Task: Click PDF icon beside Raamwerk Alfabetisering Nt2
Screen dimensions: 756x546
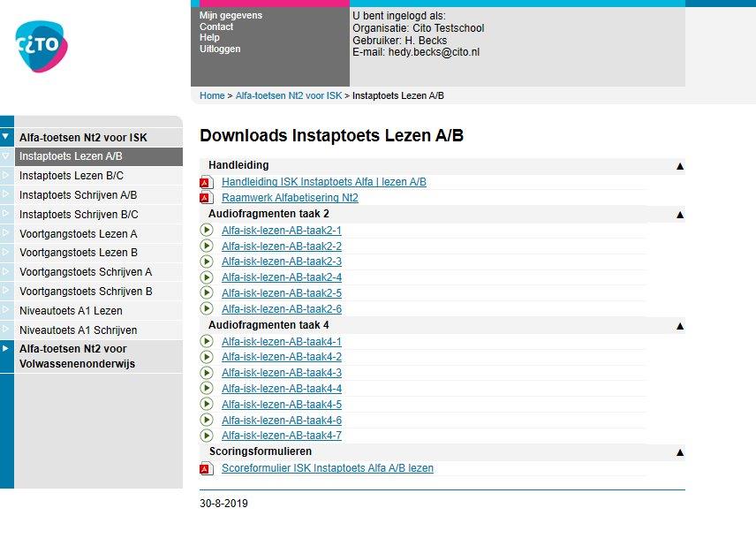Action: (207, 198)
